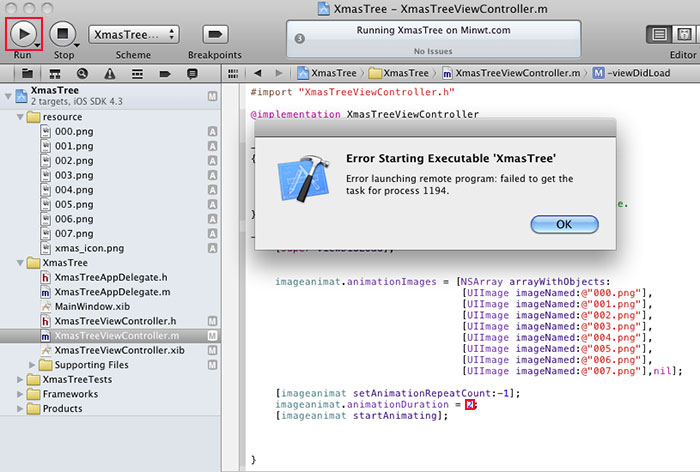
Task: Click setAnimationRepeatCount line in code
Action: [x=398, y=393]
